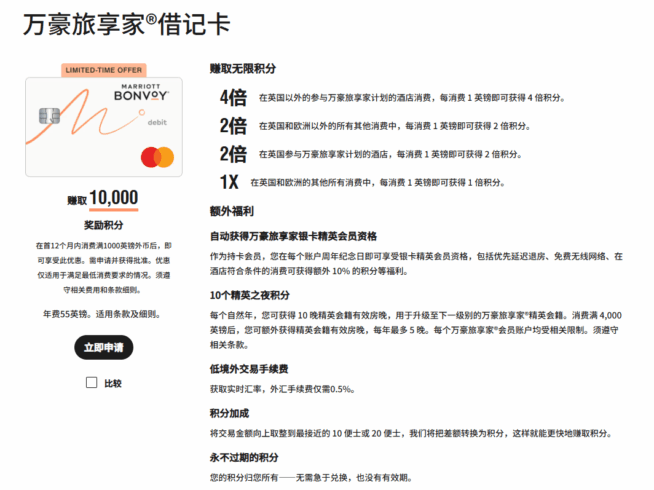Click the 赚取无限积分 section heading
Viewport: 654px width, 490px height.
[242, 69]
